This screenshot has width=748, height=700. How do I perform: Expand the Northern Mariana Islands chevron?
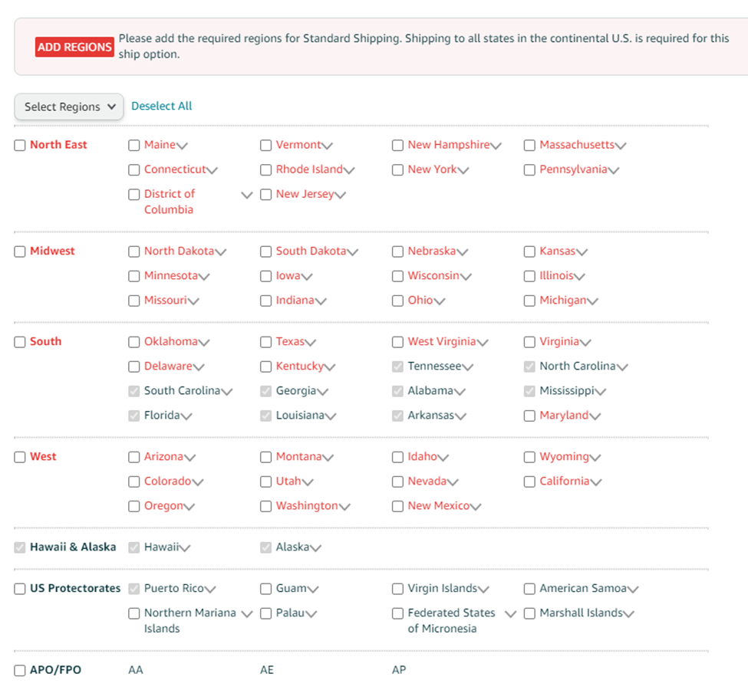(x=246, y=613)
